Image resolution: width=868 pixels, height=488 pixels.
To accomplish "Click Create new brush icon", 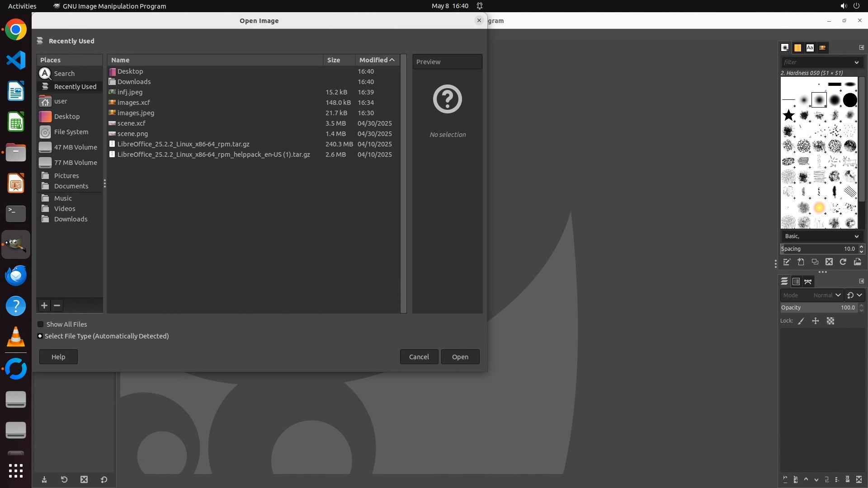I will [x=801, y=262].
